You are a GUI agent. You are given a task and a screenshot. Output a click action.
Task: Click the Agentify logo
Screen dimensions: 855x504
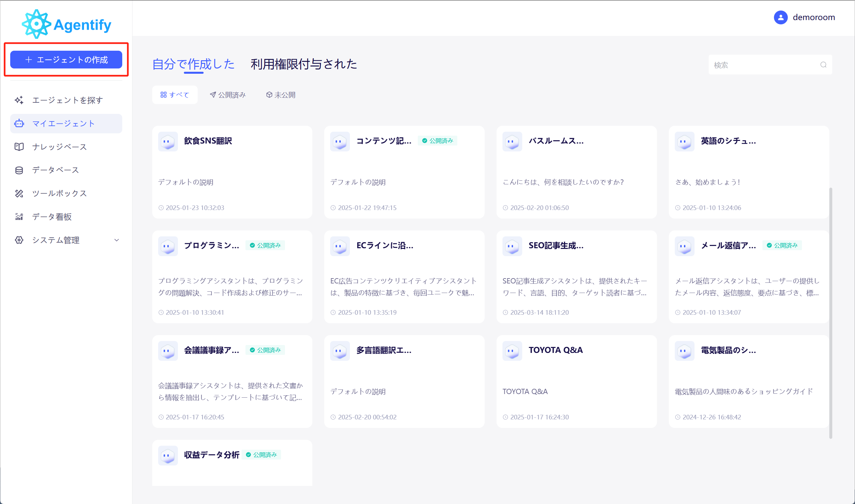[67, 24]
